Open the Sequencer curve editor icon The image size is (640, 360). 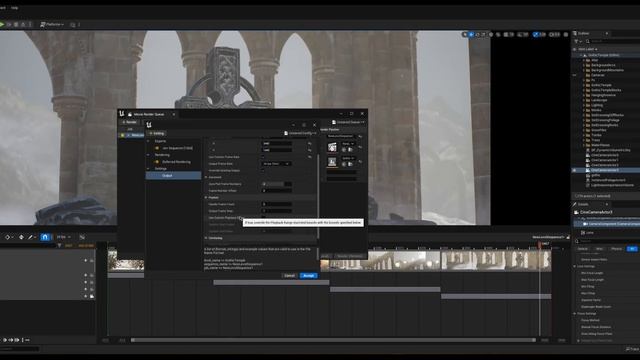(82, 237)
